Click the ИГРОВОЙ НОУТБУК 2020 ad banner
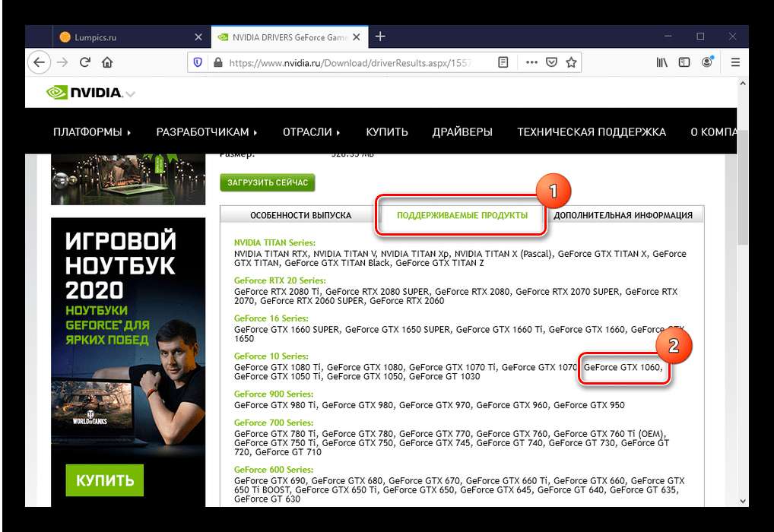Image resolution: width=774 pixels, height=532 pixels. (x=128, y=363)
